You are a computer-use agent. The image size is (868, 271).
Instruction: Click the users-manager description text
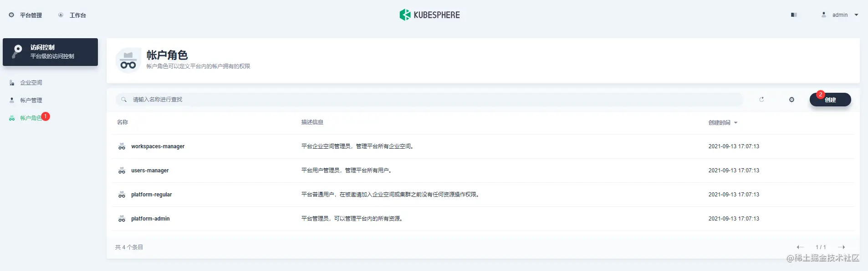click(347, 171)
